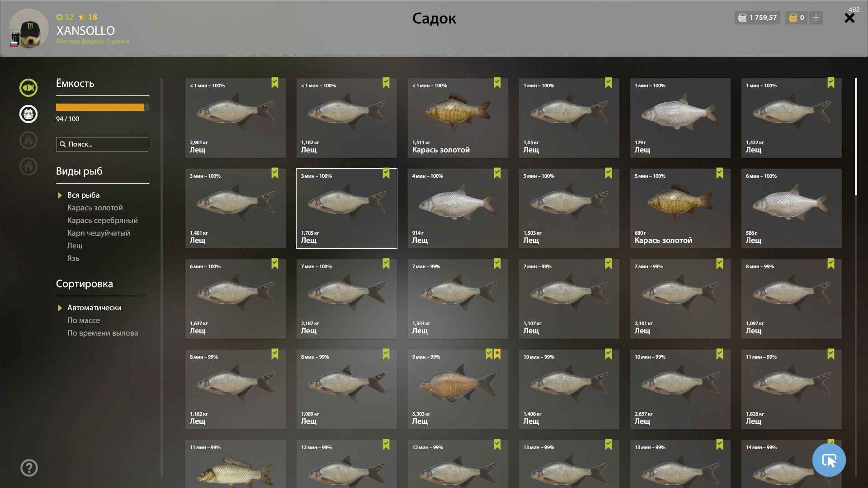Toggle the bookmark flag on 2,187 кг Лещ

(386, 264)
